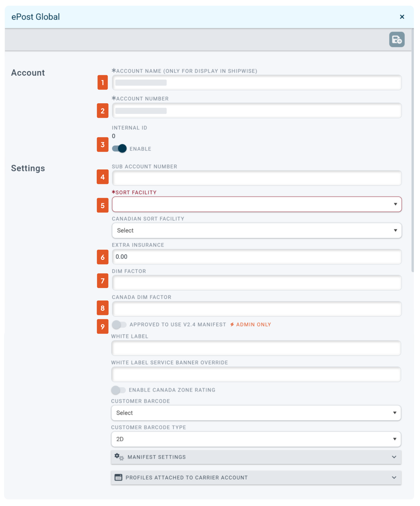Toggle Enable Canada Zone Rating switch
Image resolution: width=420 pixels, height=506 pixels.
[118, 390]
